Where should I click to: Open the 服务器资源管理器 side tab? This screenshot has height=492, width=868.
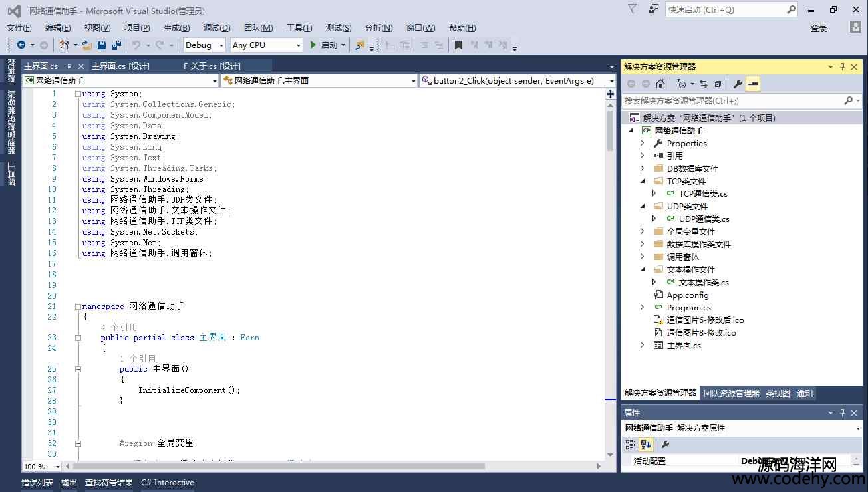click(x=11, y=122)
